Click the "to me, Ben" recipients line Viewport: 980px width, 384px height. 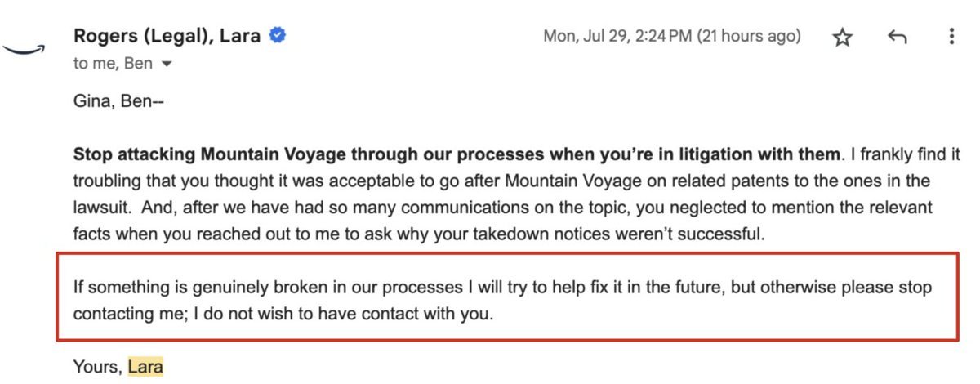(113, 63)
